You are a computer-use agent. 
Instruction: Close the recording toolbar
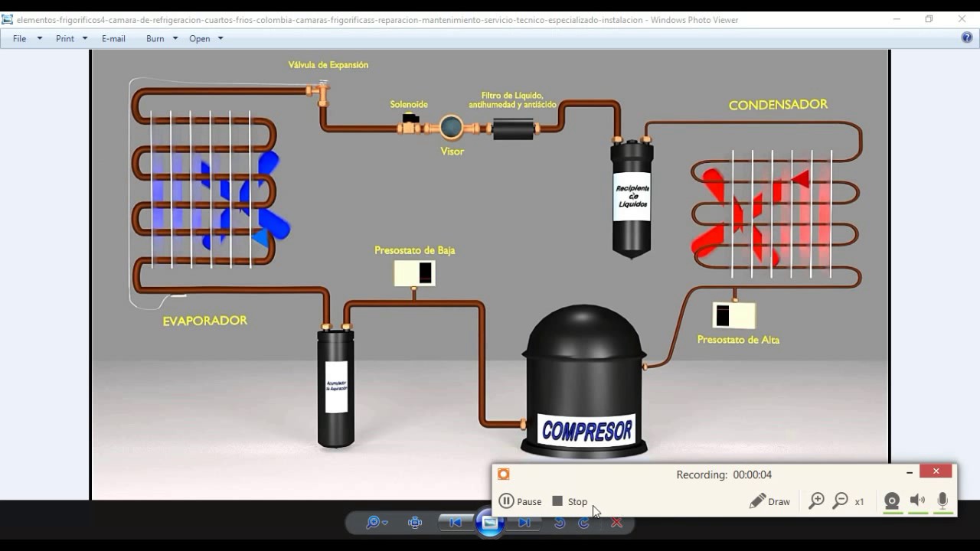(x=936, y=471)
